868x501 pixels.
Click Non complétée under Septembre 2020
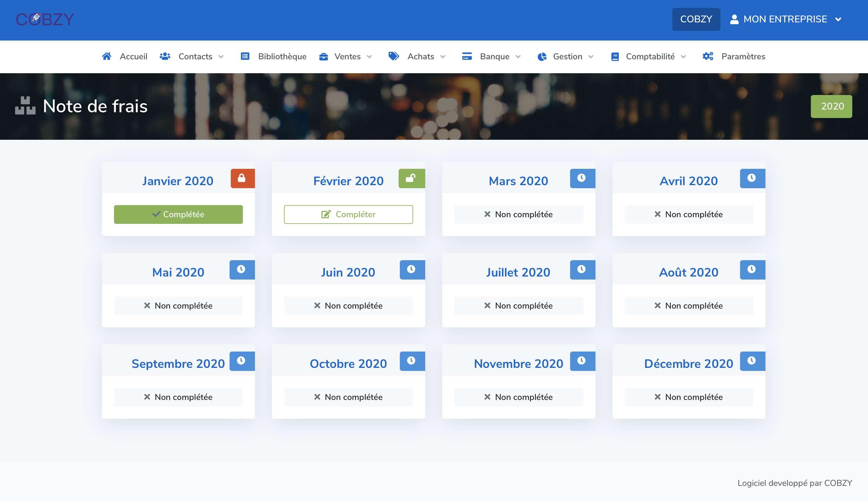pyautogui.click(x=178, y=397)
